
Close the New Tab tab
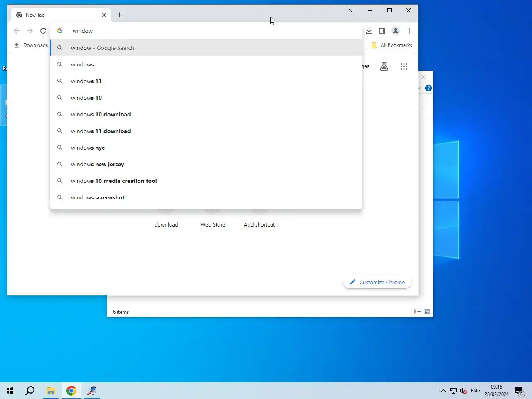(x=104, y=15)
